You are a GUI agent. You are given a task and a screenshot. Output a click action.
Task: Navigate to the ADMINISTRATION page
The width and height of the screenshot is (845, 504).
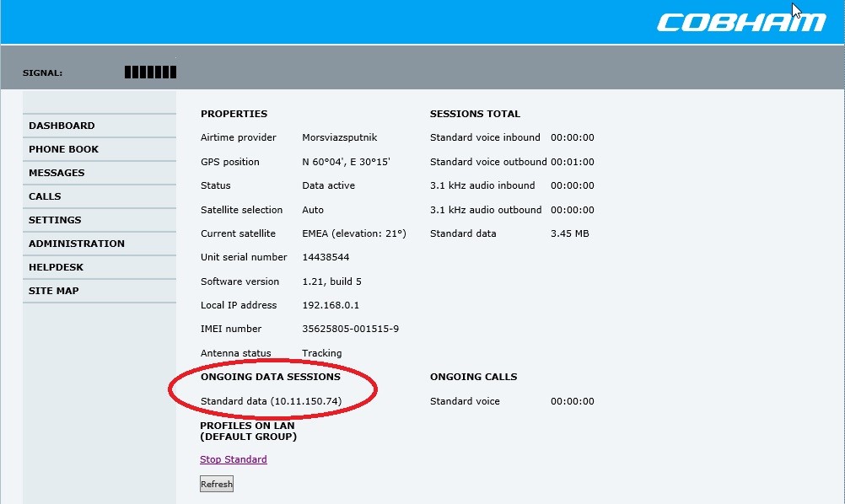77,244
